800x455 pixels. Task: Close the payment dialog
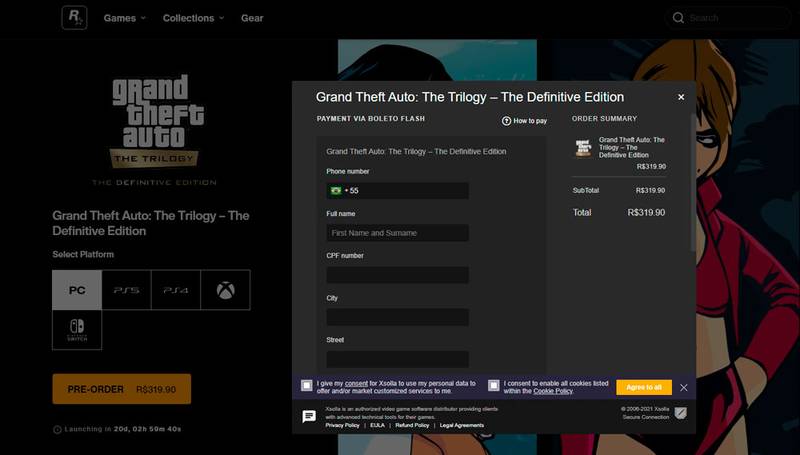681,97
